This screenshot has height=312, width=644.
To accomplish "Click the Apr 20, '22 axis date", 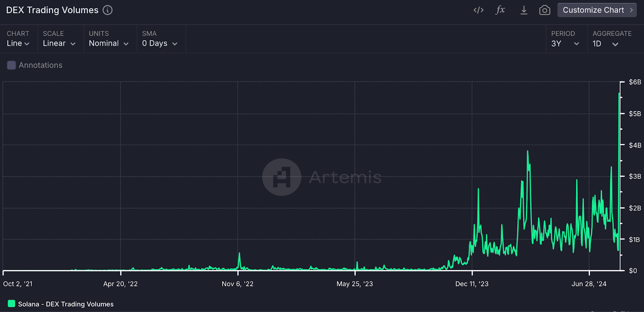I will click(x=120, y=284).
